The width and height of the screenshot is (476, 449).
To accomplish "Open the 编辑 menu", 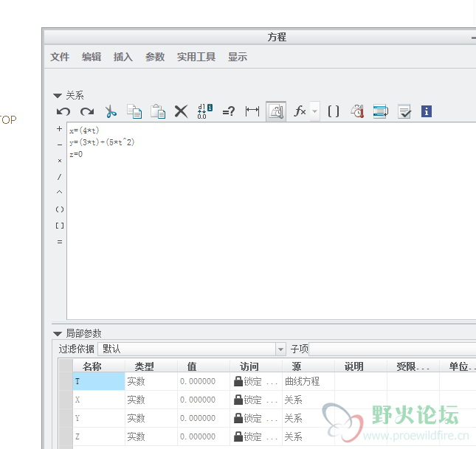I will pos(92,57).
